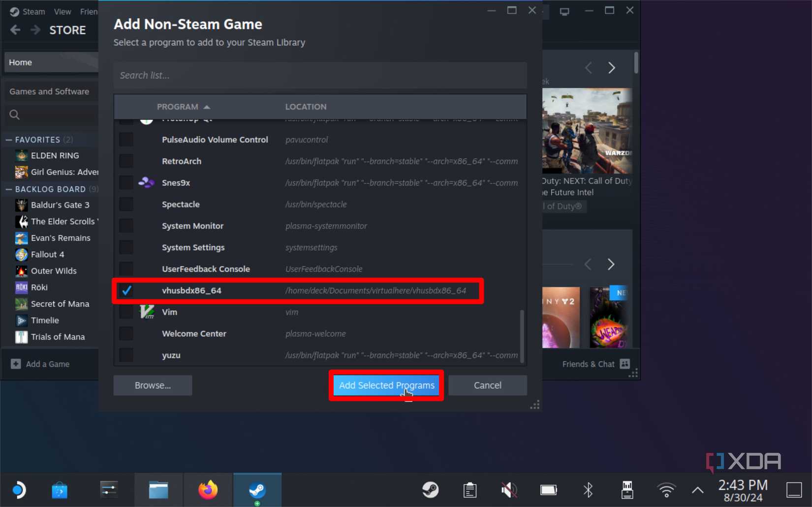
Task: Click Add Selected Programs button
Action: [386, 385]
